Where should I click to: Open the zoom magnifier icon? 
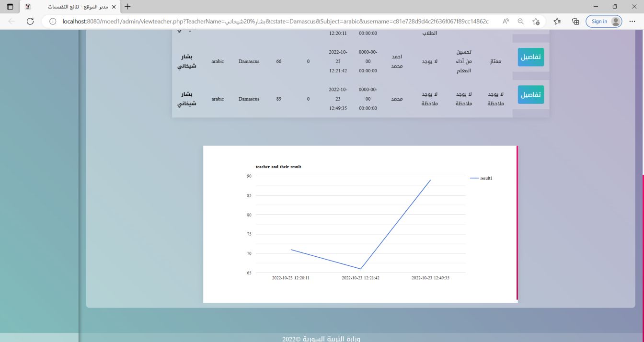point(520,22)
